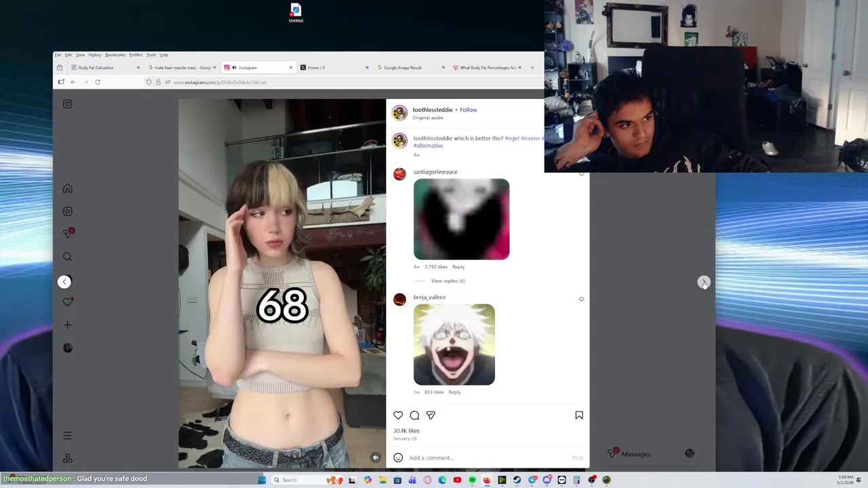Share the post with paper plane icon

[431, 415]
